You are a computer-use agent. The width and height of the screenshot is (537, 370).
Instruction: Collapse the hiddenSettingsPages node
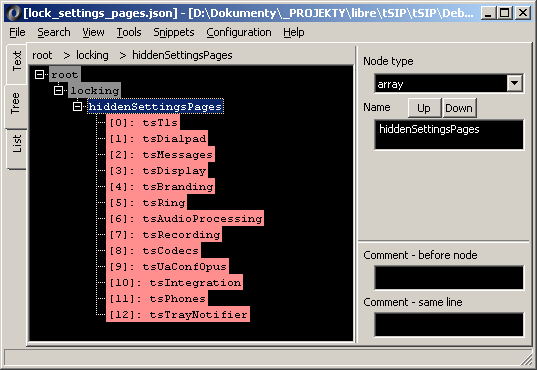click(78, 107)
